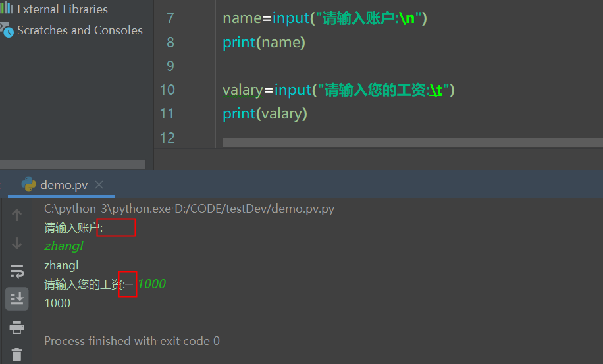Clear console with the trash icon
The width and height of the screenshot is (603, 364).
click(17, 354)
